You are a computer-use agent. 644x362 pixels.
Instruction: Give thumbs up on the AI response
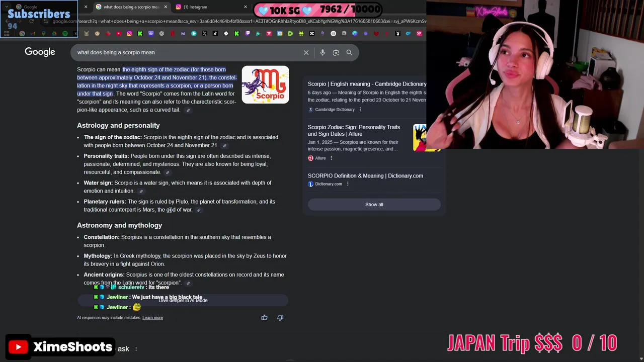tap(264, 317)
